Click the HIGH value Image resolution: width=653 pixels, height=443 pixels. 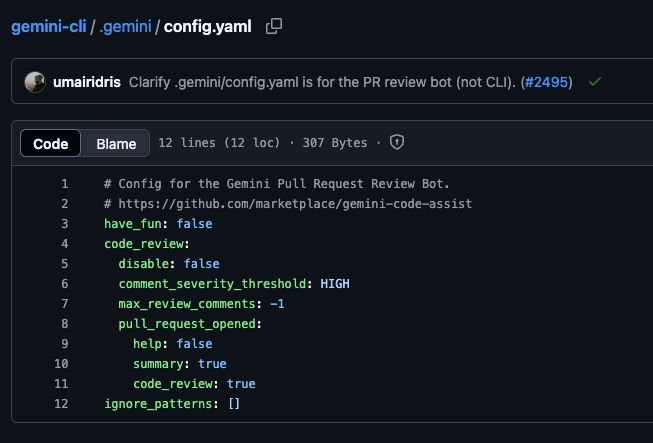point(335,284)
